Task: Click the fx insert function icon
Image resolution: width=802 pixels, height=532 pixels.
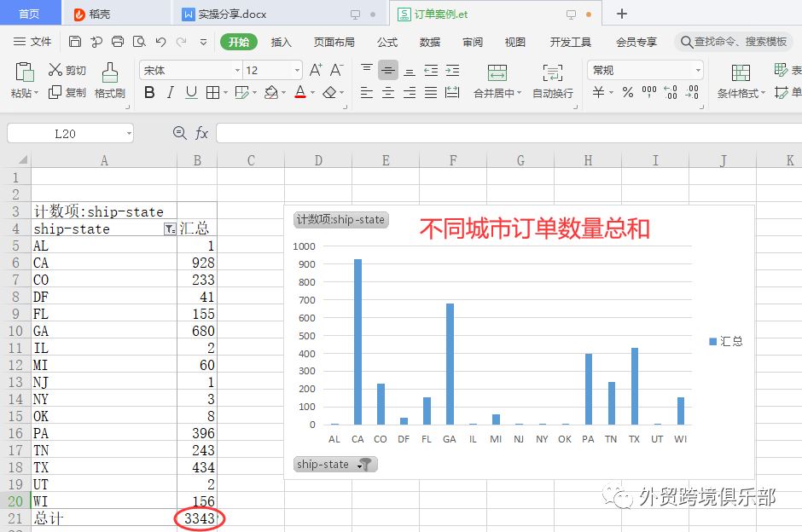Action: 201,133
